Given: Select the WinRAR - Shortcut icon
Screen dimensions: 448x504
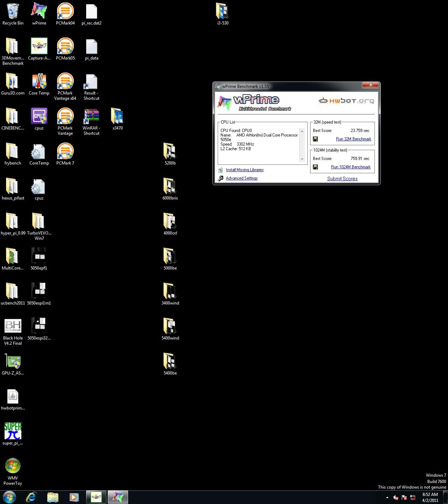Looking at the screenshot, I should pyautogui.click(x=91, y=117).
